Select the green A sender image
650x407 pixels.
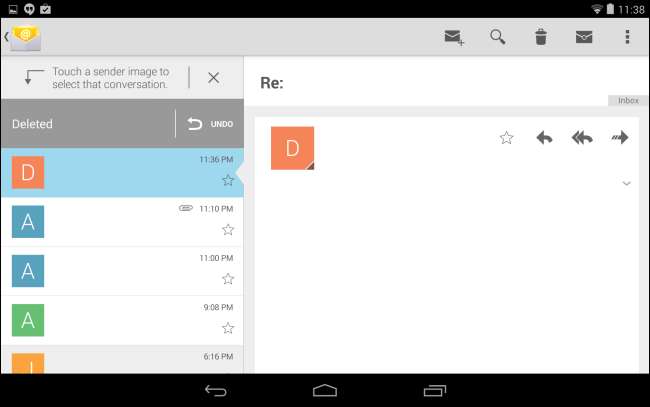click(28, 320)
